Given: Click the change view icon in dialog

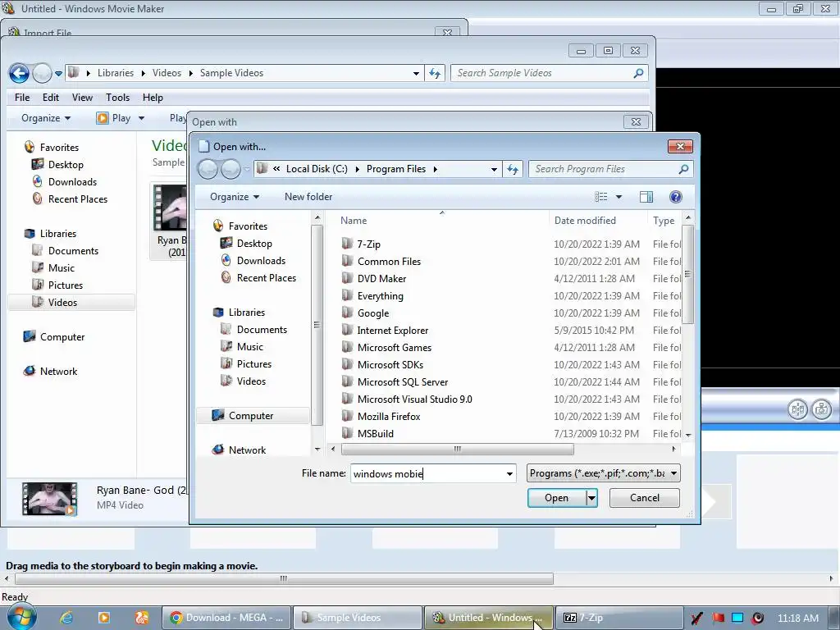Looking at the screenshot, I should click(600, 197).
